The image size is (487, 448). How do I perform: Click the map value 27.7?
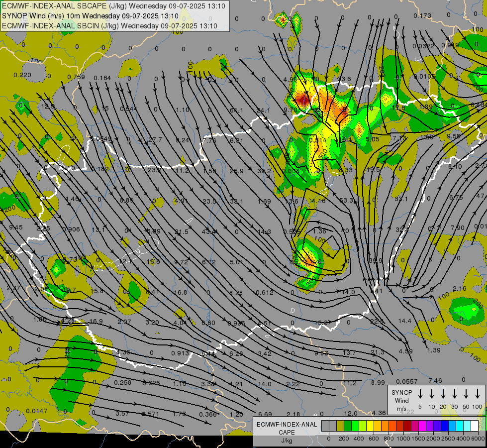click(155, 139)
